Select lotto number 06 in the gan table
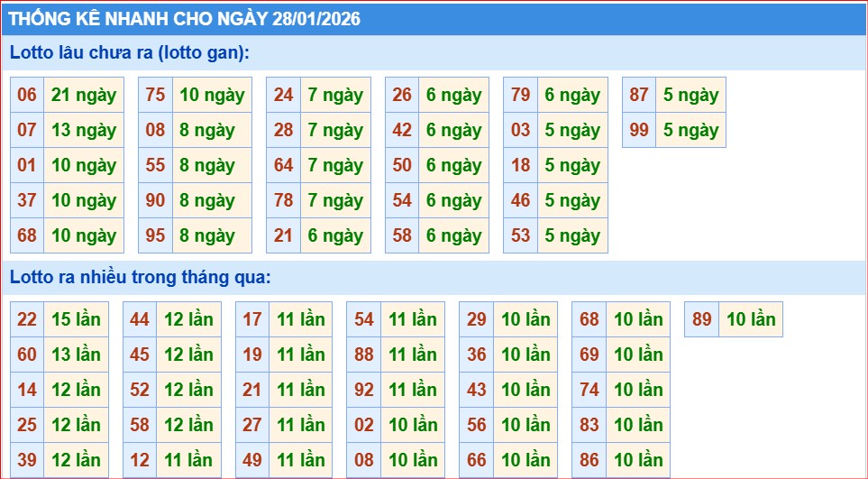Screen dimensions: 868x479 26,95
